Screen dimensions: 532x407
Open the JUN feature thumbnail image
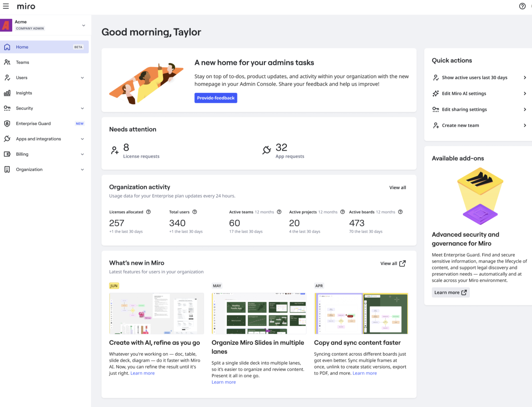[156, 313]
